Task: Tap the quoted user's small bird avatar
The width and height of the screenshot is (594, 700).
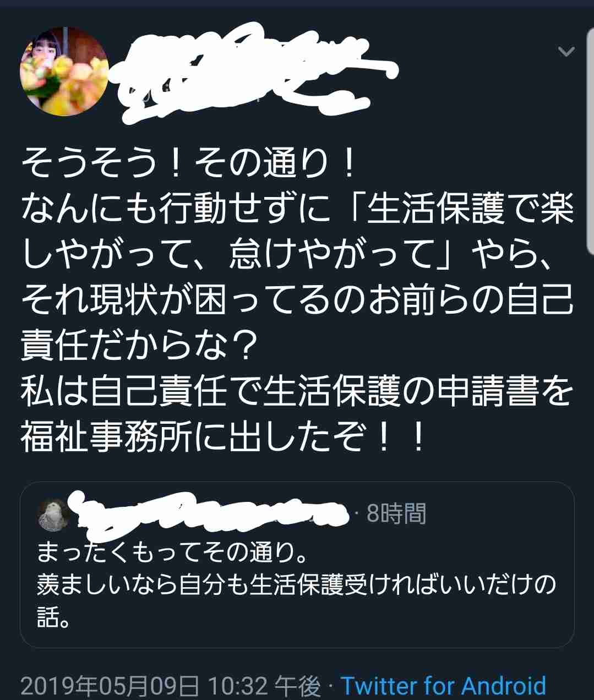Action: [x=53, y=516]
